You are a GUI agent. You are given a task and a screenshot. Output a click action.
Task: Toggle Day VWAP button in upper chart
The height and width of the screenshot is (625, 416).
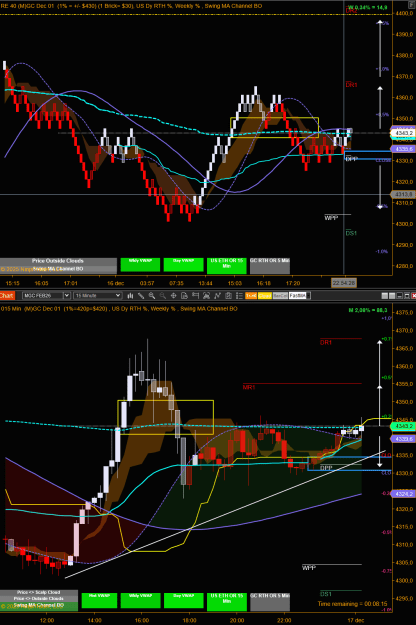point(183,265)
